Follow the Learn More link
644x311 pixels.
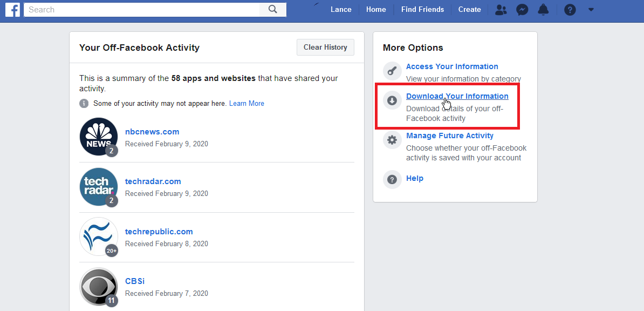(x=246, y=104)
